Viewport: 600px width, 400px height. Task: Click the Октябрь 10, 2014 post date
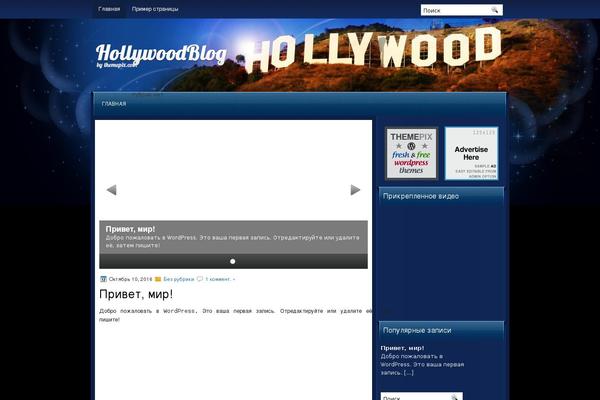(130, 279)
